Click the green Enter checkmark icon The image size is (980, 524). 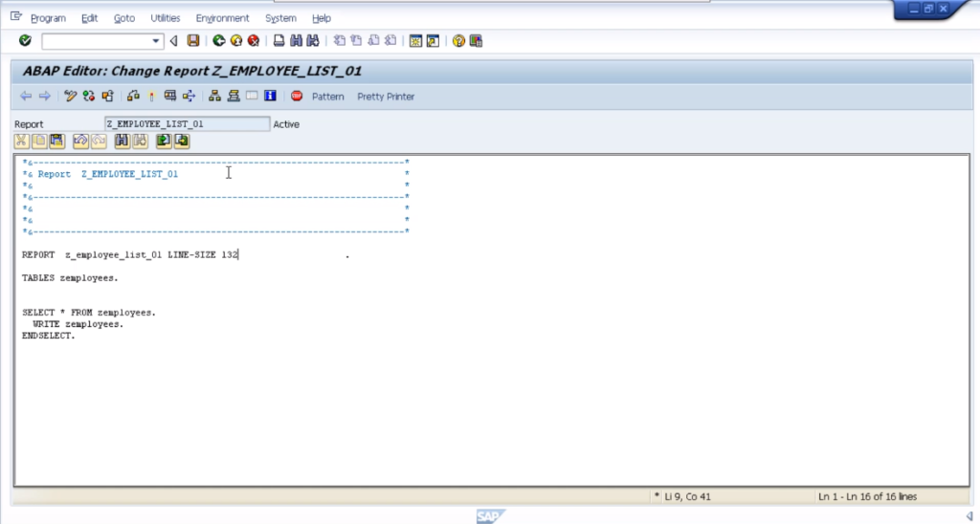coord(25,40)
